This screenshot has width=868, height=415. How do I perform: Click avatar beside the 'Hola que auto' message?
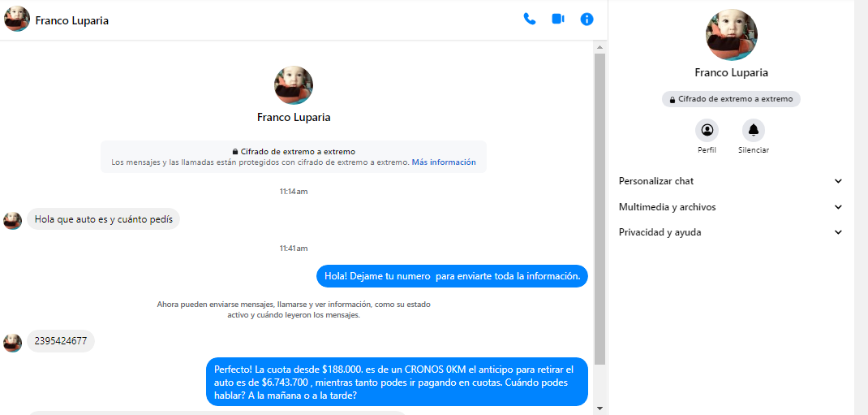coord(12,220)
